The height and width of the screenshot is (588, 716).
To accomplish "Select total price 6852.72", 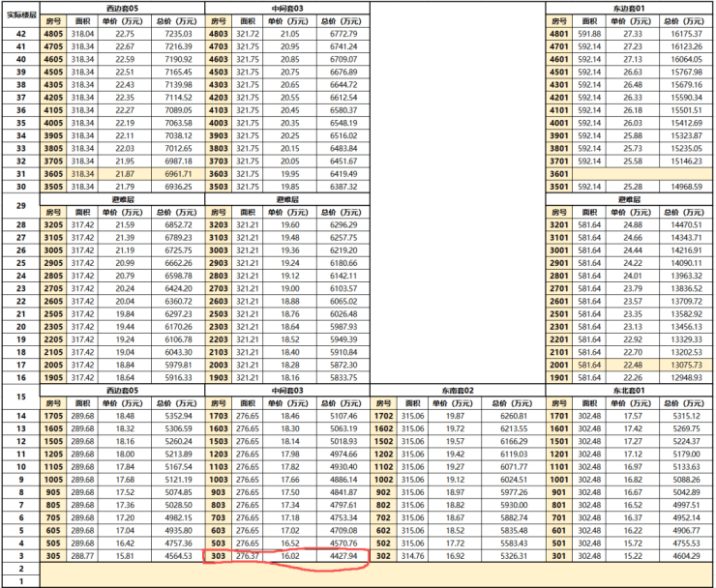I will pyautogui.click(x=178, y=224).
